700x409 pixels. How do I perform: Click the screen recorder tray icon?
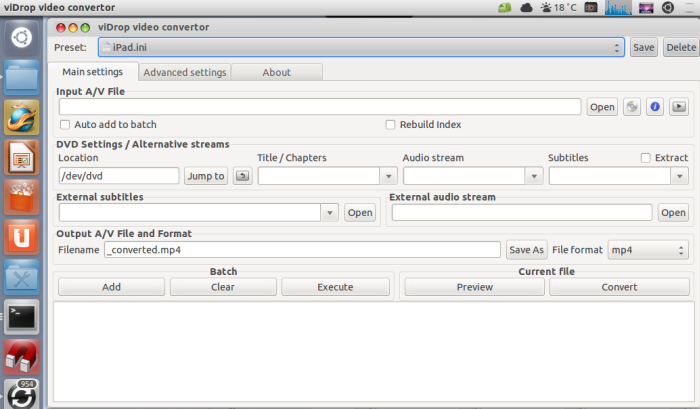[x=591, y=8]
